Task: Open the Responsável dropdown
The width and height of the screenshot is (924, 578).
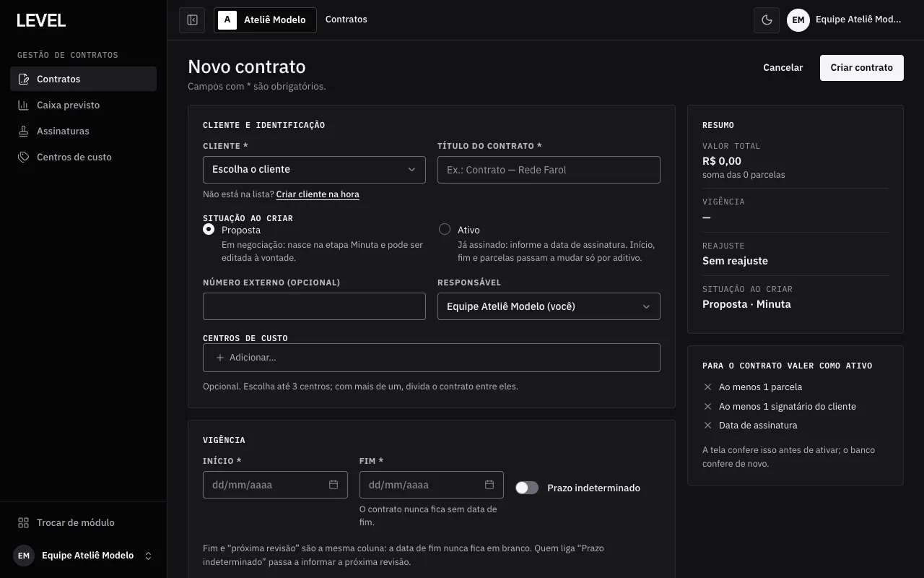Action: point(549,306)
